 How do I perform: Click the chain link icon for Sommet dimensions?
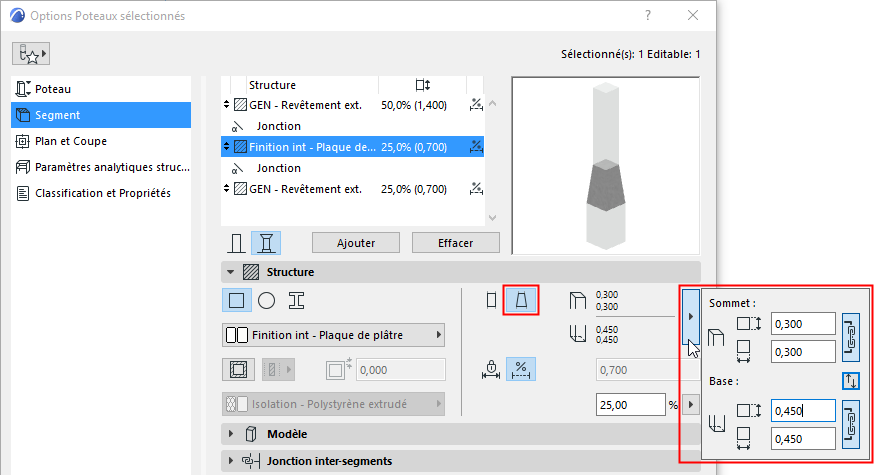click(851, 337)
